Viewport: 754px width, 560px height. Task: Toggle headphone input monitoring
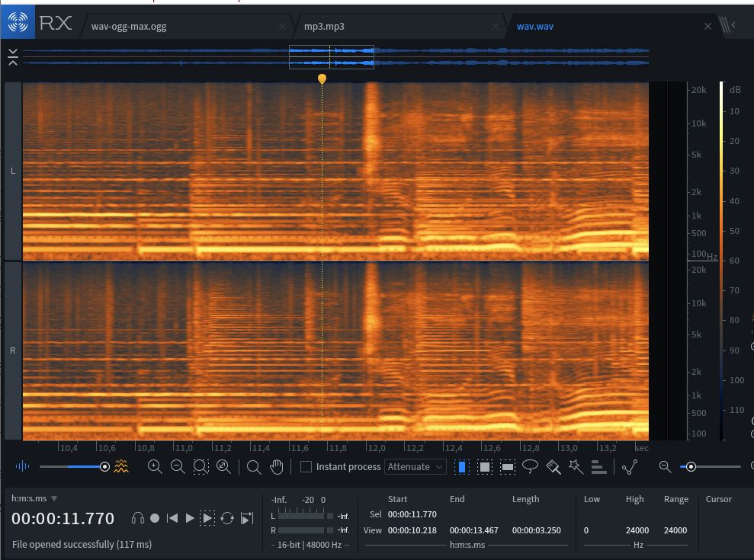coord(138,518)
